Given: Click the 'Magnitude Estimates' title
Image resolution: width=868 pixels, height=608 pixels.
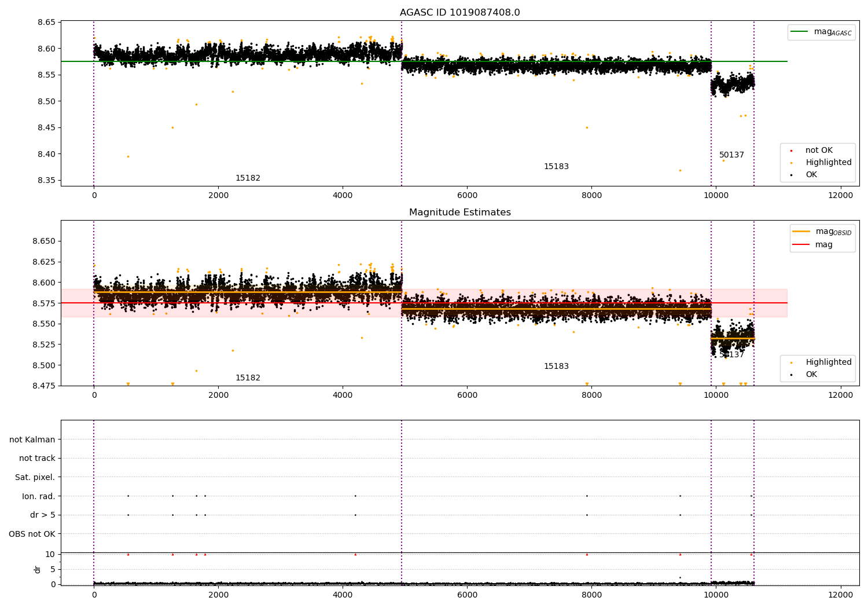Looking at the screenshot, I should [459, 213].
